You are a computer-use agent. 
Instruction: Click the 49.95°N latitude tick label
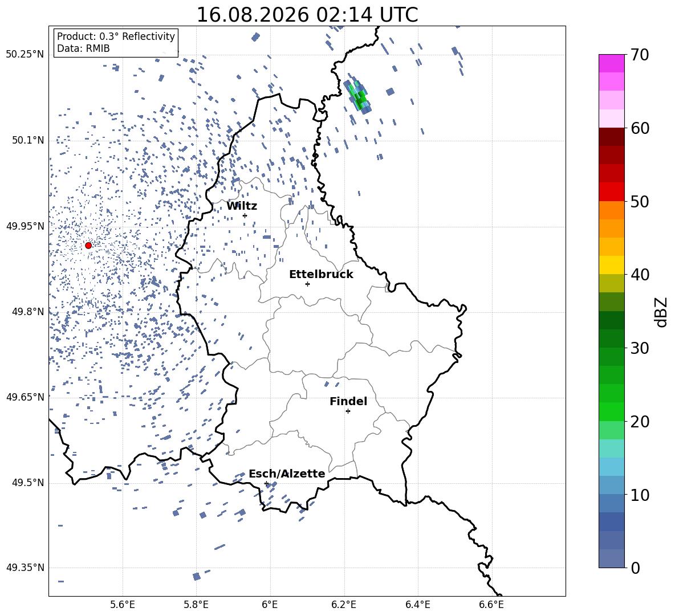(x=25, y=226)
